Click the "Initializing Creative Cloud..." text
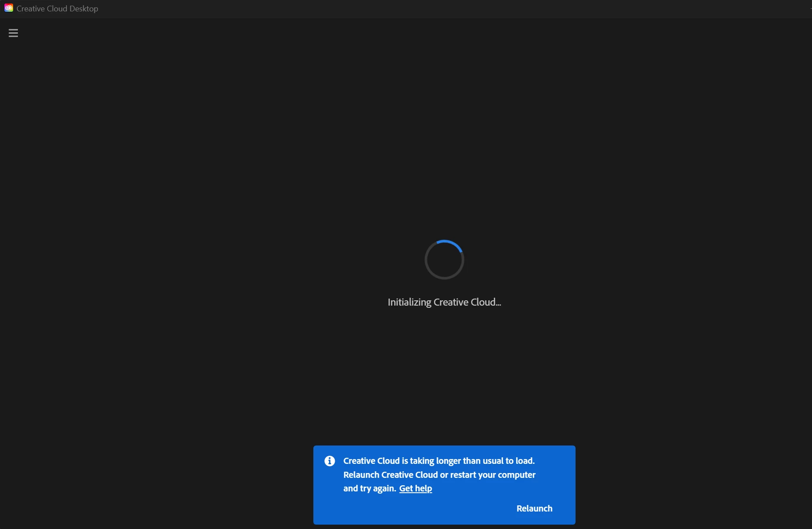 444,302
